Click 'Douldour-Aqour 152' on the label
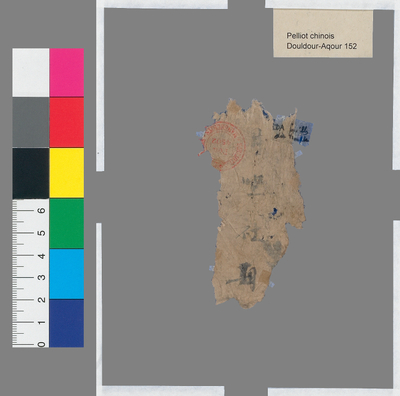Image resolution: width=400 pixels, height=396 pixels. pos(322,46)
